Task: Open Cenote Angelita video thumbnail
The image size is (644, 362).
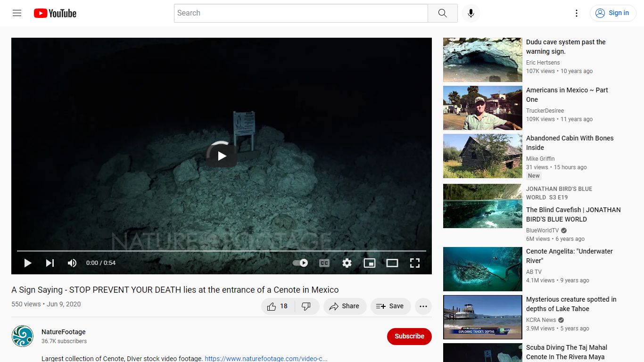Action: 483,269
